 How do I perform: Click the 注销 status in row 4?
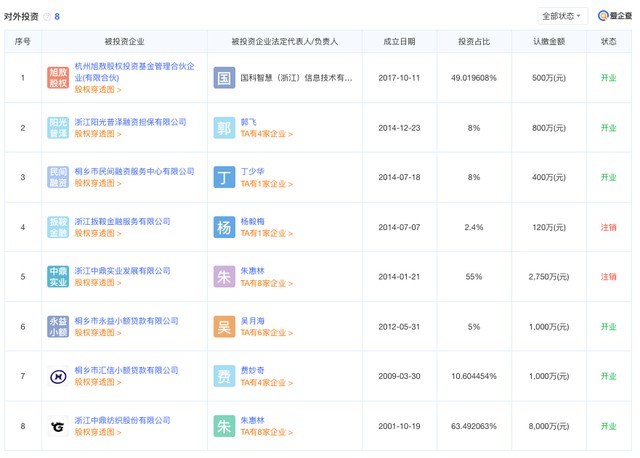click(x=609, y=227)
